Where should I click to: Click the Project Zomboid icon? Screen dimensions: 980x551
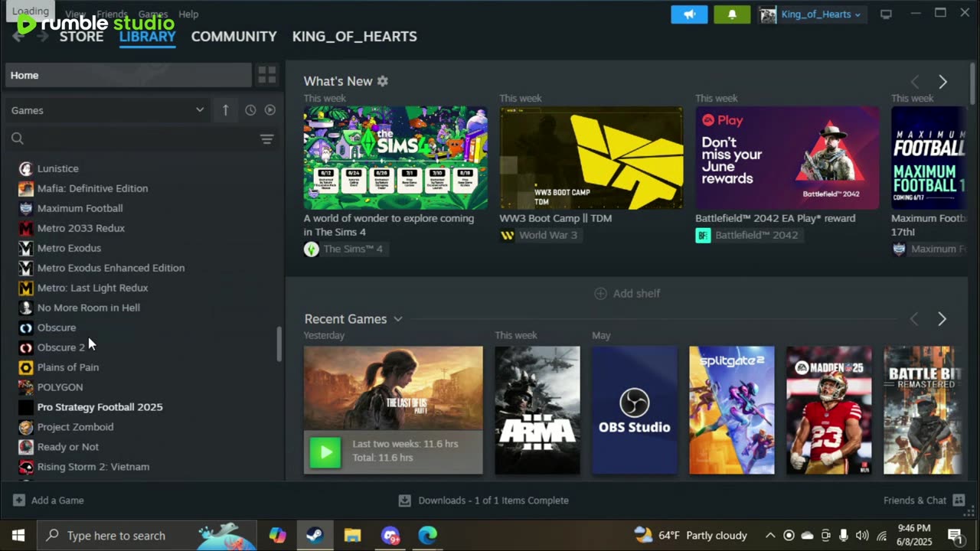(26, 427)
